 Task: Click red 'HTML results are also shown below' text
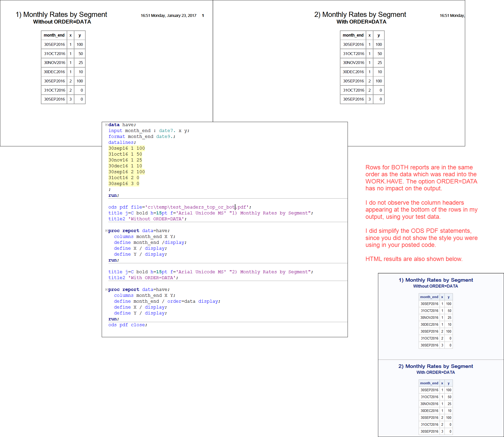pyautogui.click(x=414, y=259)
